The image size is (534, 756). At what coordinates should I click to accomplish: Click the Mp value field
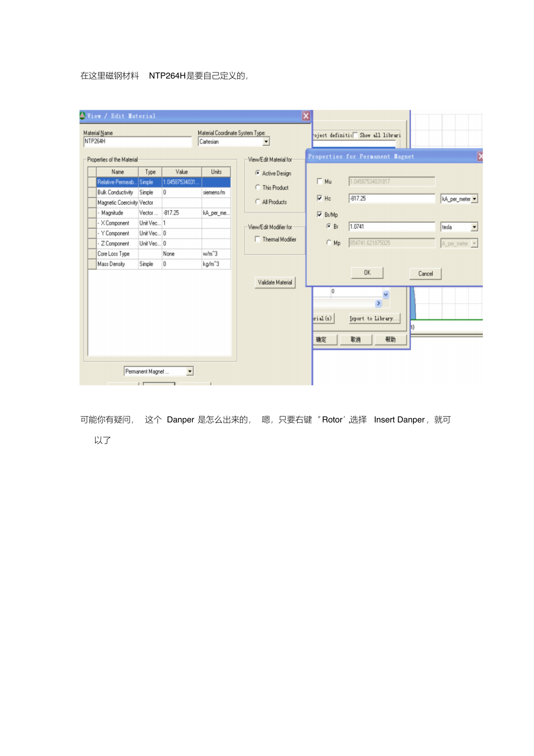click(x=392, y=243)
